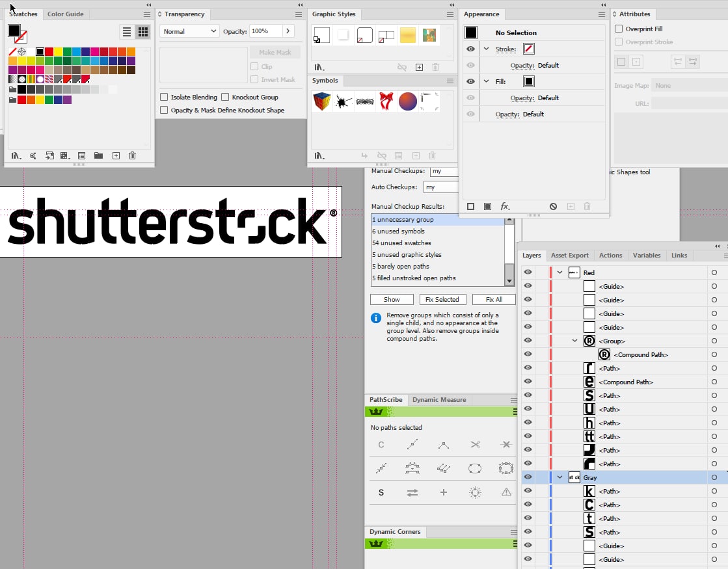Collapse Stroke attribute in Appearance panel

pos(486,49)
